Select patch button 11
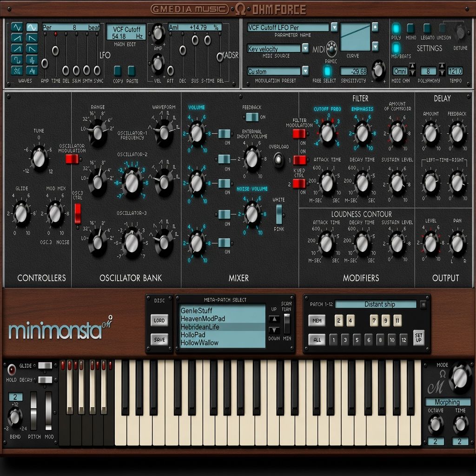 click(397, 320)
